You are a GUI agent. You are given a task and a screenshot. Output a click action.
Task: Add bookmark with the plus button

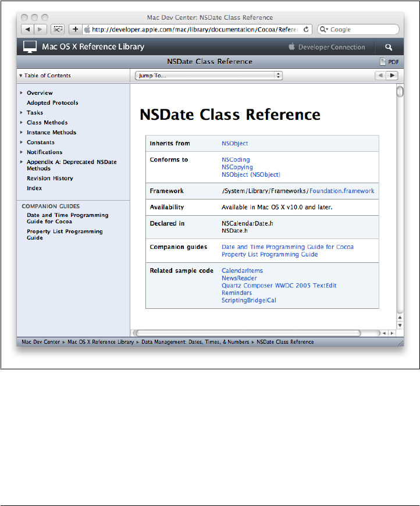point(76,29)
